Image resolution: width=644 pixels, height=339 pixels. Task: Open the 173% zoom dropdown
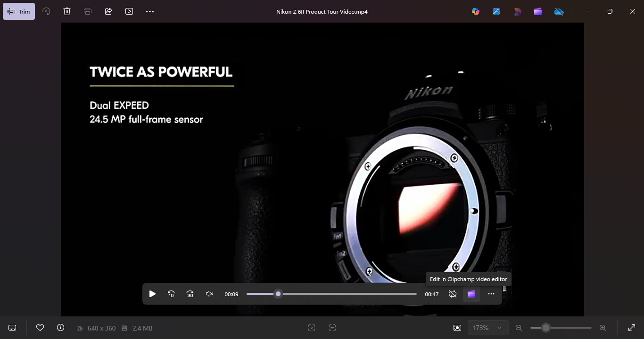[x=488, y=328]
